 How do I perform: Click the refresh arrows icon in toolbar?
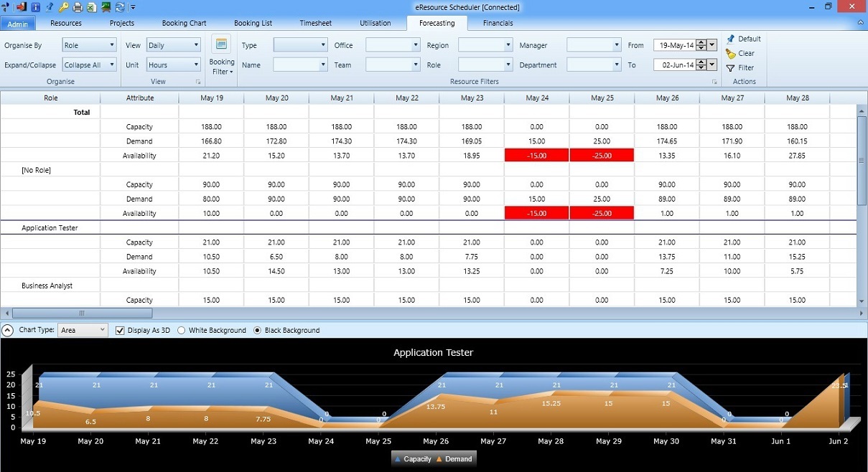pos(120,7)
